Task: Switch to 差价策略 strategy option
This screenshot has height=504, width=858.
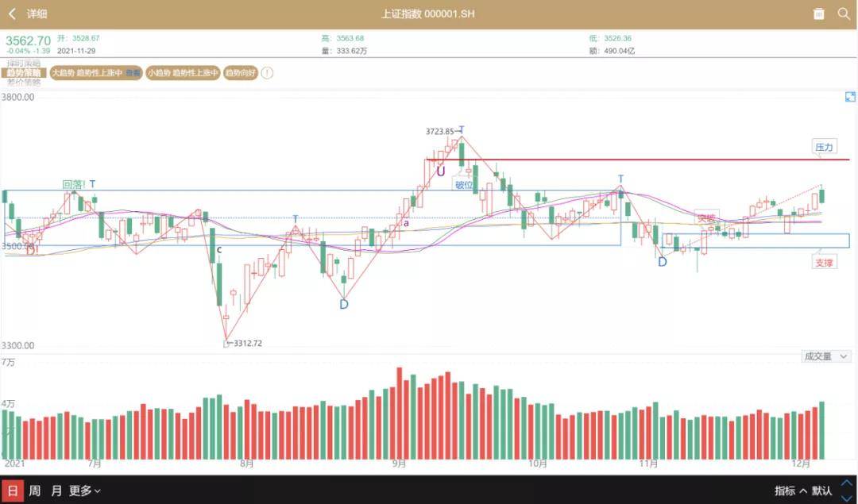Action: [24, 83]
